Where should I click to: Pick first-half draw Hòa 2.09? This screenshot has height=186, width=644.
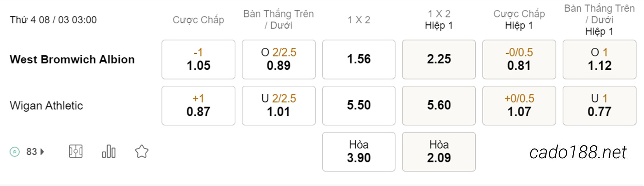tap(439, 152)
